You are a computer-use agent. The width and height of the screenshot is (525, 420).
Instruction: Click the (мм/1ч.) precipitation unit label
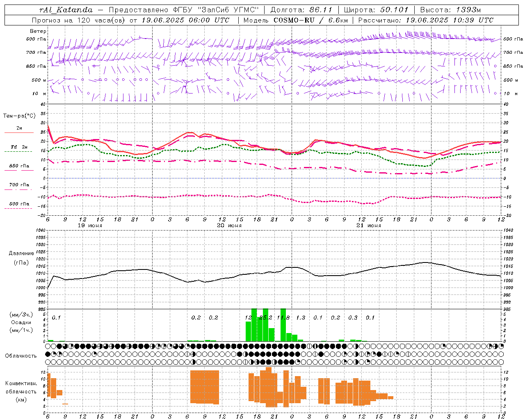point(21,331)
